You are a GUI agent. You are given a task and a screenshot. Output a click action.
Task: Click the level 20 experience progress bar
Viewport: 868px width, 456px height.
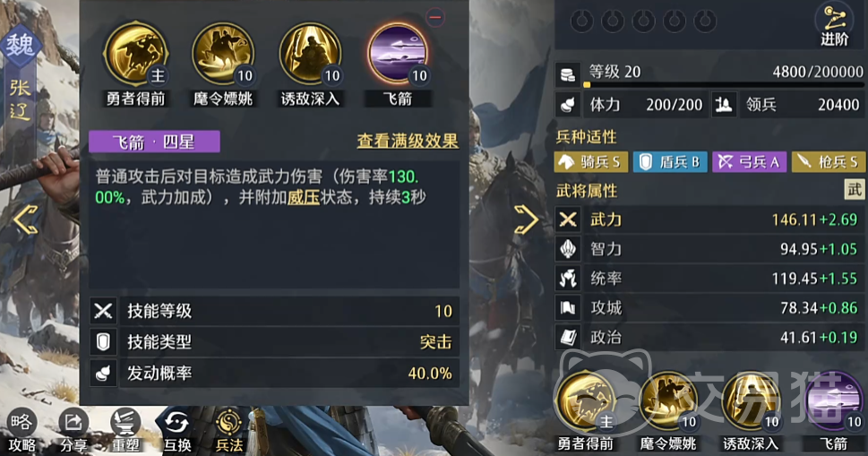coord(724,85)
